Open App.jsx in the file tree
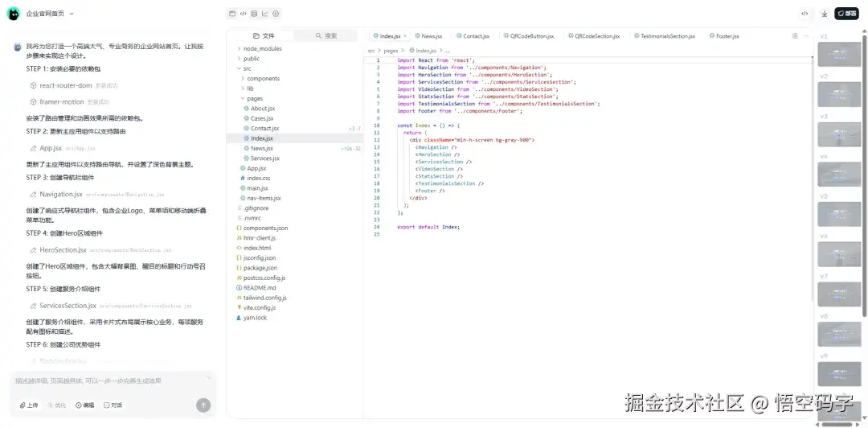The width and height of the screenshot is (868, 428). click(x=256, y=168)
